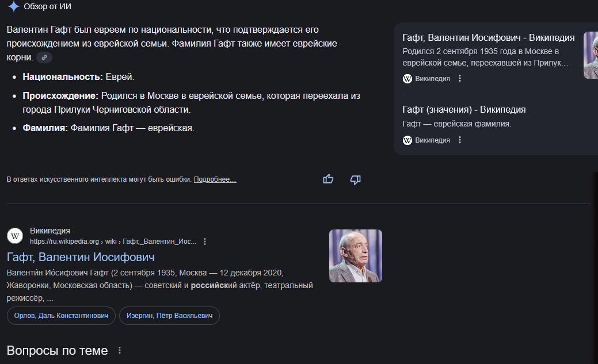Click the snippet 'Гафт — еврейская фамилия.'
The height and width of the screenshot is (364, 598).
coord(457,124)
